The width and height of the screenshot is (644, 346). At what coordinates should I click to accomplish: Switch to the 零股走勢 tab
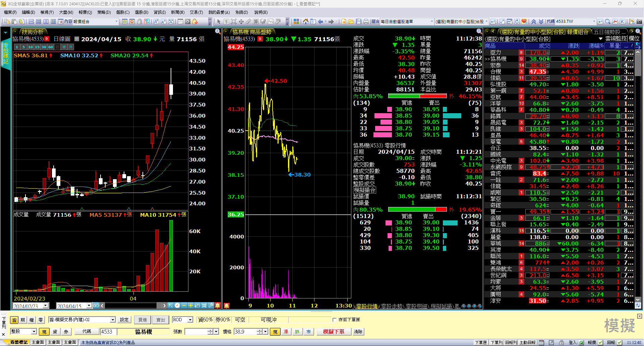[x=392, y=306]
